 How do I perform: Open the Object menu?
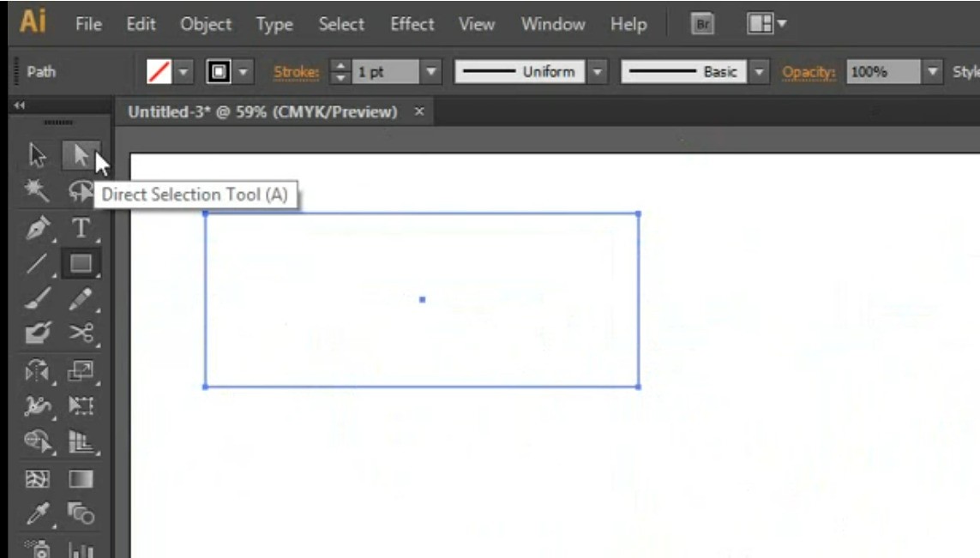tap(206, 24)
